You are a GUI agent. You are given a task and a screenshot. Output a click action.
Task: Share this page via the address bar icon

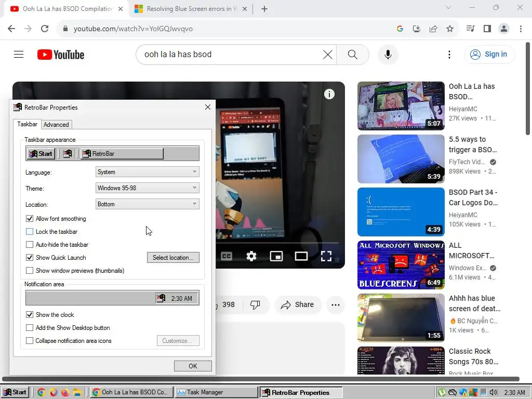433,29
